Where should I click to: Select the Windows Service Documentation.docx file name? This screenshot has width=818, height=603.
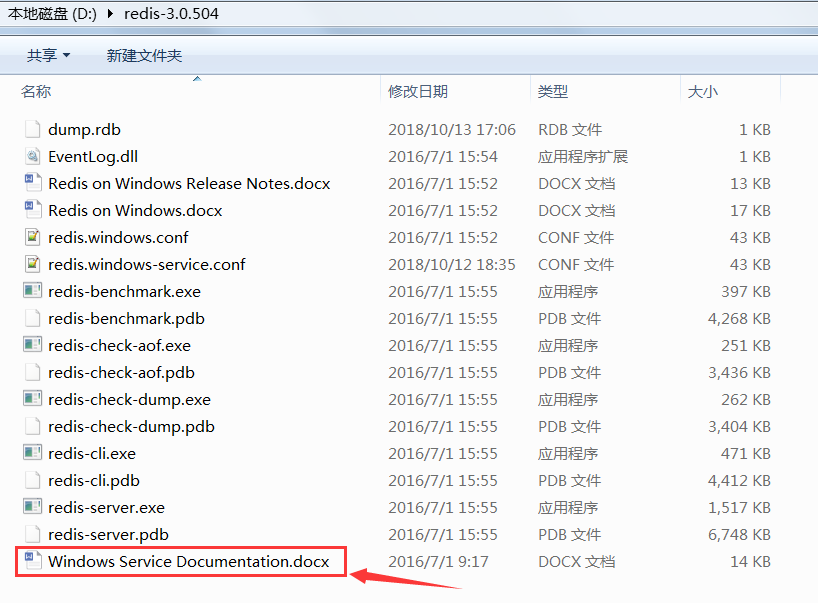(x=189, y=561)
